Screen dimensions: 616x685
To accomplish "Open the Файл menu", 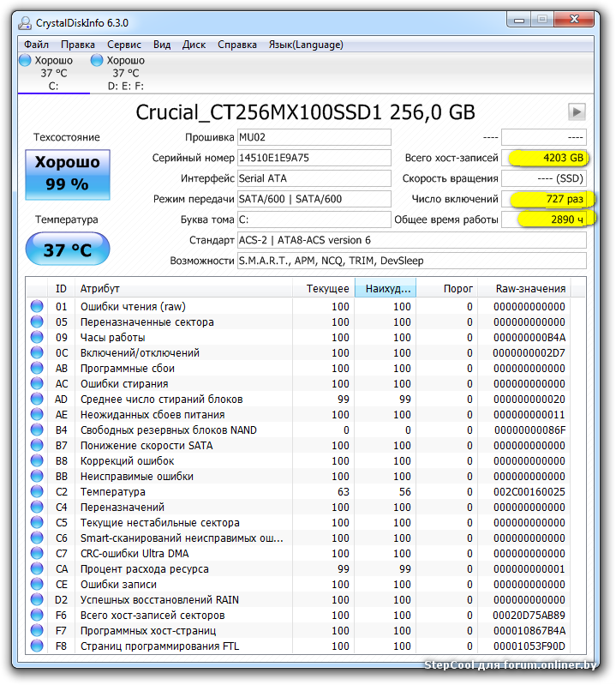I will coord(37,45).
